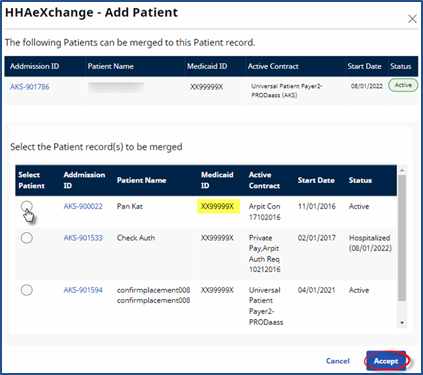Click Active status in Pan Kat row
Viewport: 423px width, 375px height.
point(359,206)
